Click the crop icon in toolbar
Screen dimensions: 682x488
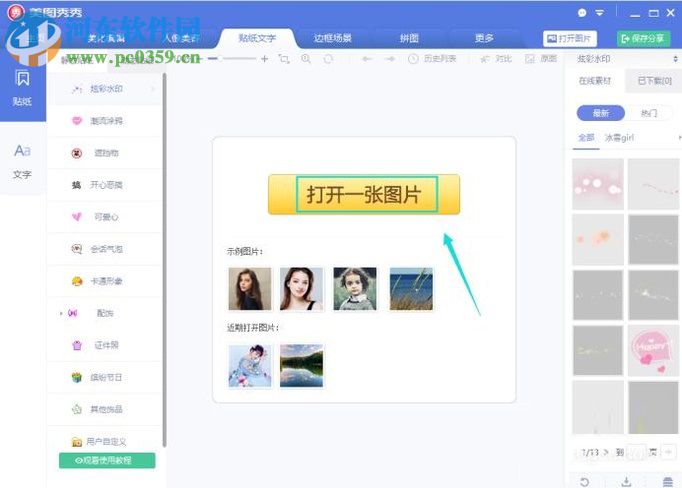[x=284, y=59]
